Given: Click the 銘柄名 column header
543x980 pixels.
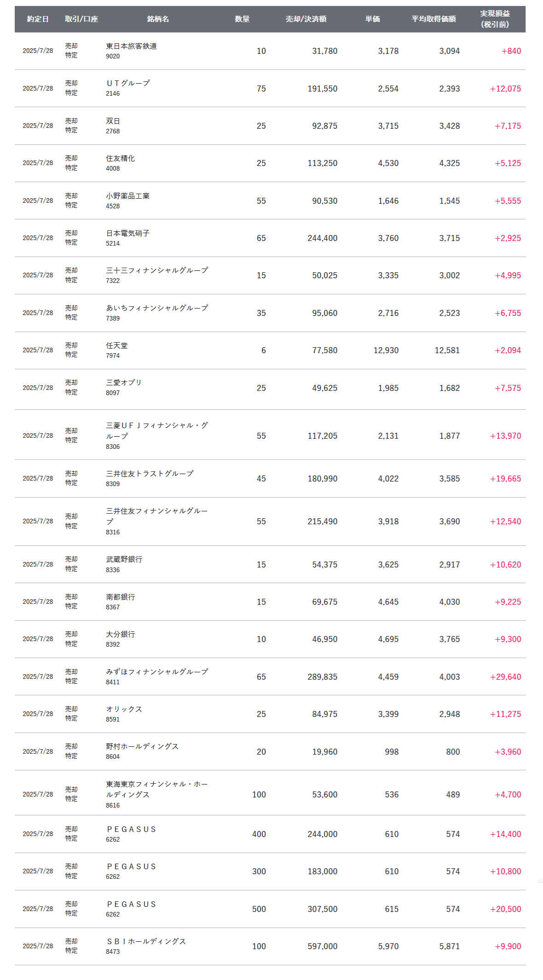Looking at the screenshot, I should [158, 19].
